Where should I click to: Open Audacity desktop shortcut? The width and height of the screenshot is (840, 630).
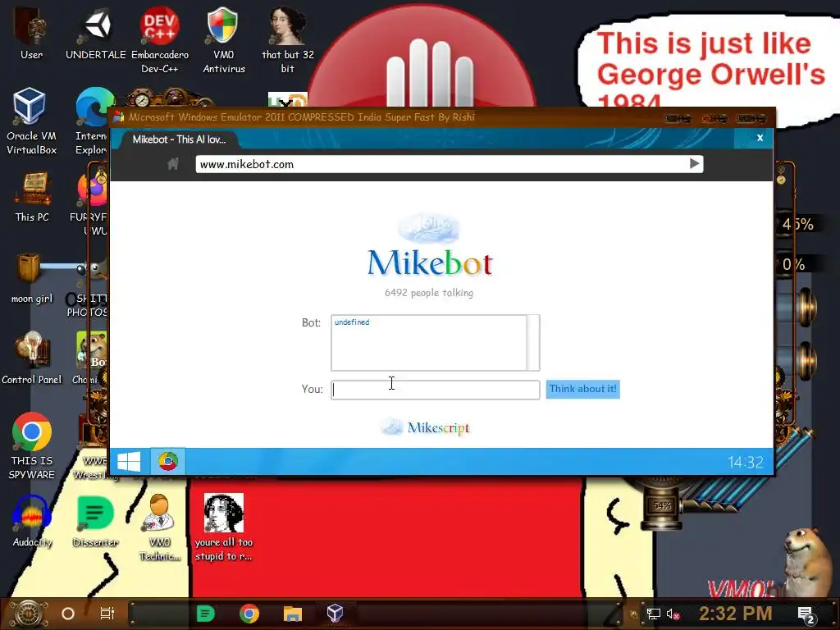[32, 521]
